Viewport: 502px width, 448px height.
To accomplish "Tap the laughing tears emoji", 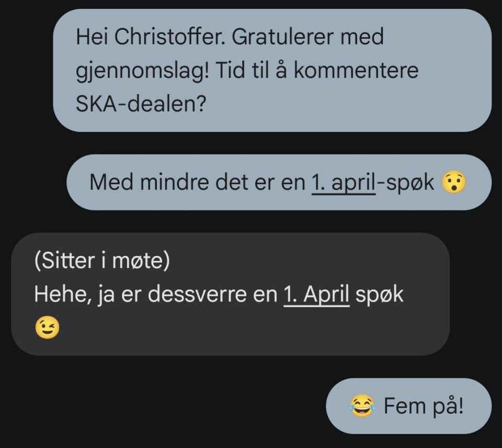I will 362,407.
